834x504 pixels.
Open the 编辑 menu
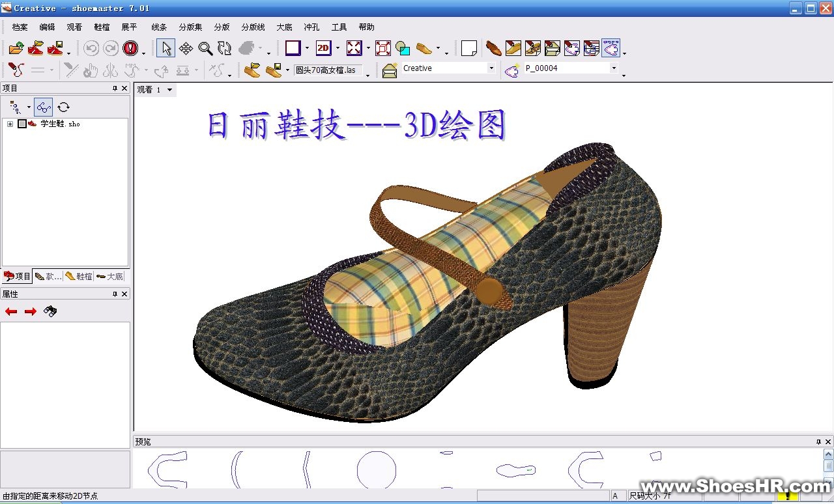(47, 27)
